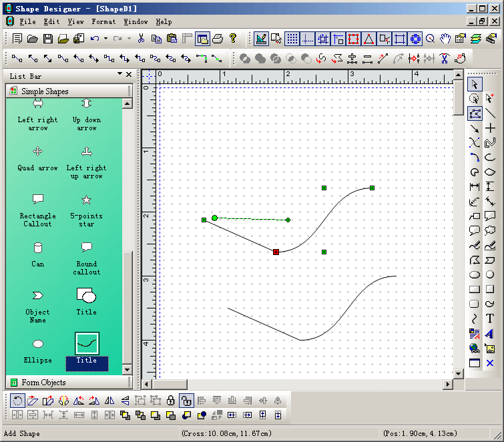This screenshot has height=442, width=504.
Task: Print using the printer icon
Action: tap(218, 39)
